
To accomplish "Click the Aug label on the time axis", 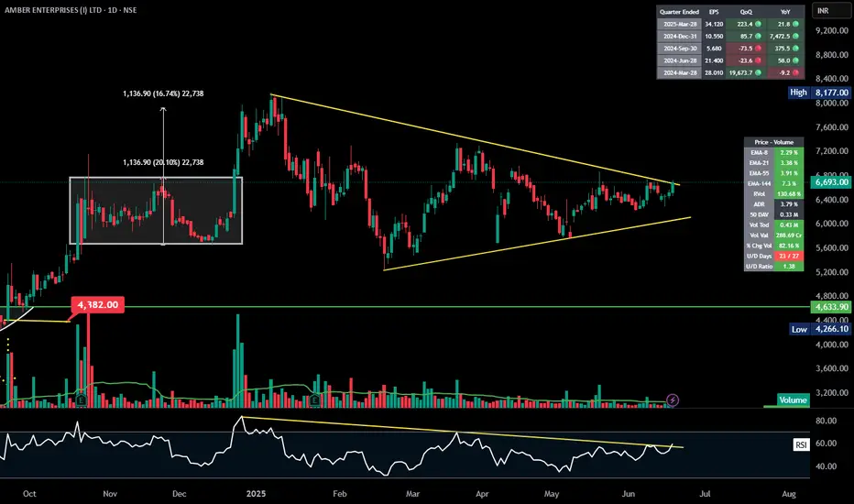I will coord(789,494).
